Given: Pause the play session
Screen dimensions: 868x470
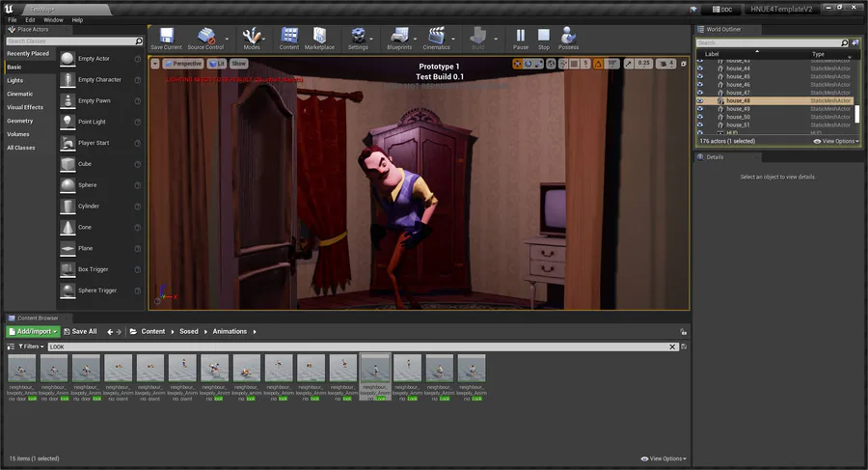Looking at the screenshot, I should (521, 39).
